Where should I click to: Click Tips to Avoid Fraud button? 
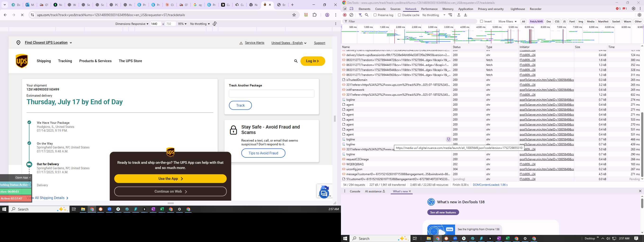[263, 153]
